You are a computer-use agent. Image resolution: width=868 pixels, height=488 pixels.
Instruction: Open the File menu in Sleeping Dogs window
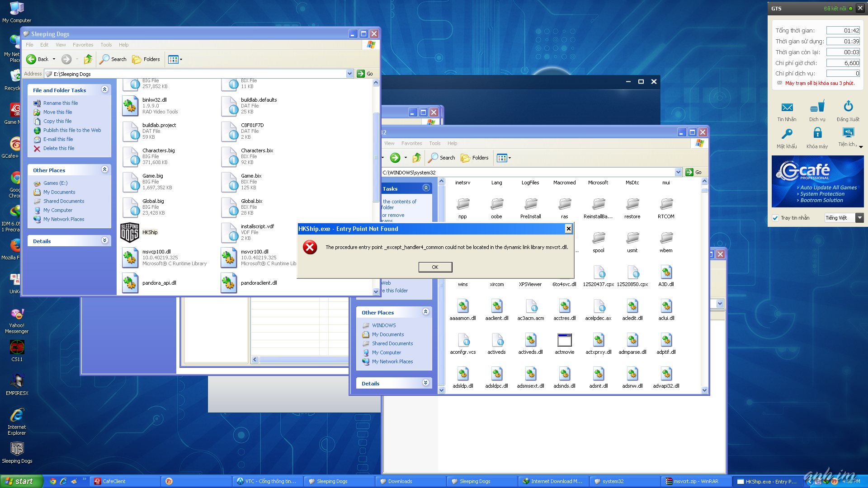29,45
